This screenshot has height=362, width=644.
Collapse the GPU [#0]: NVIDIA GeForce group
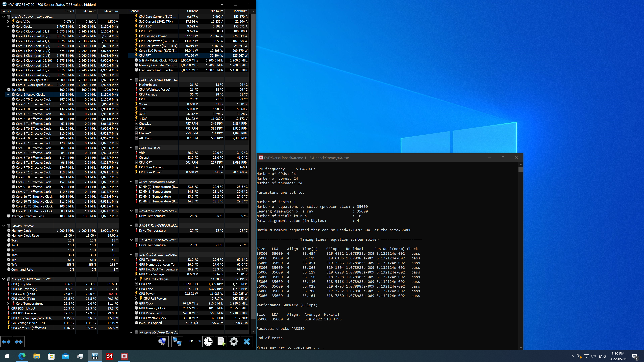click(131, 255)
